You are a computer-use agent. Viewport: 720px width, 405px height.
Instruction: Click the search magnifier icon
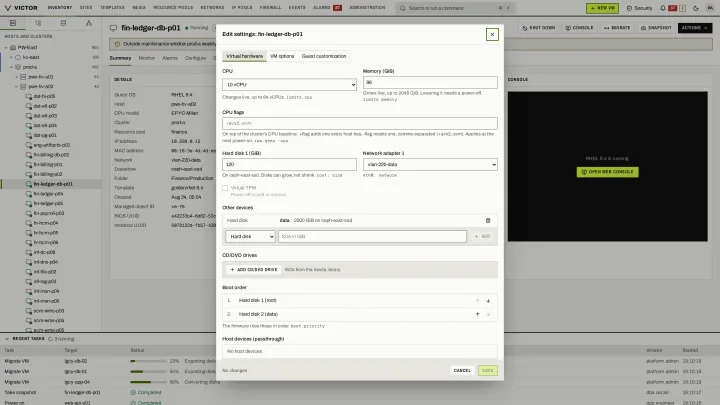pyautogui.click(x=403, y=8)
